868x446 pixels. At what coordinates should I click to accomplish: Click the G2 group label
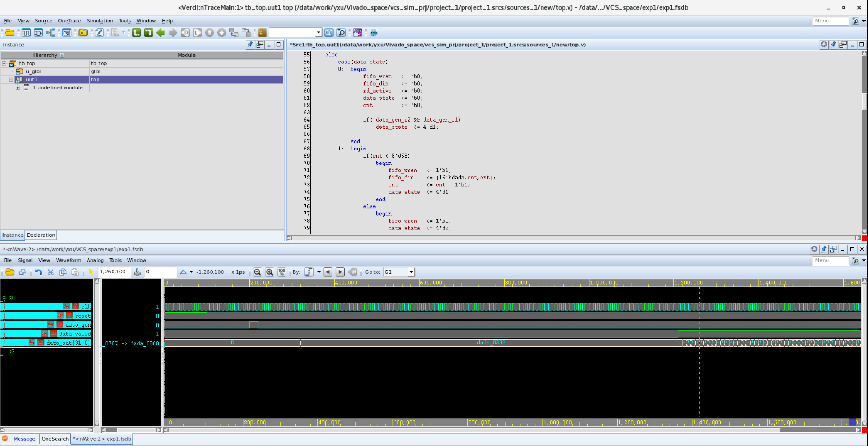click(x=11, y=352)
